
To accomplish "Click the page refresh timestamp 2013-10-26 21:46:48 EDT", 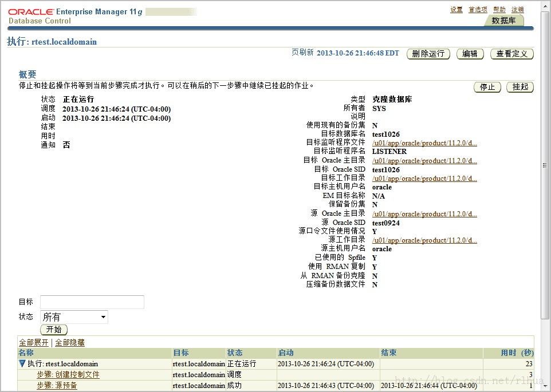I will click(358, 53).
